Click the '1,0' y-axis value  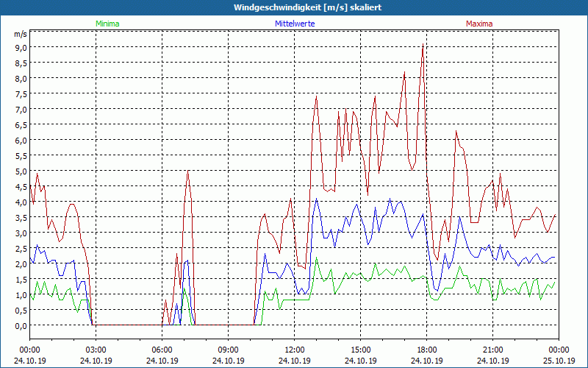tap(21, 294)
